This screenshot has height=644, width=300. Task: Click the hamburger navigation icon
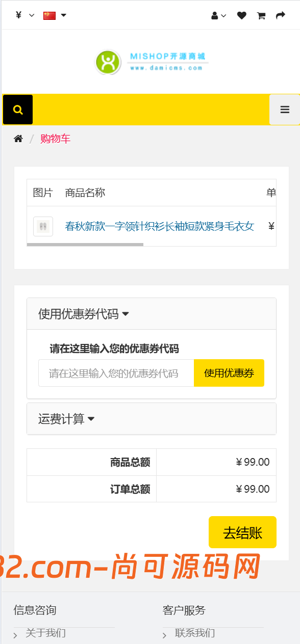coord(284,110)
